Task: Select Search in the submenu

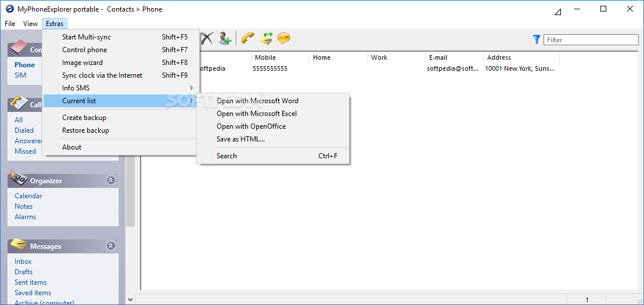Action: [x=273, y=155]
